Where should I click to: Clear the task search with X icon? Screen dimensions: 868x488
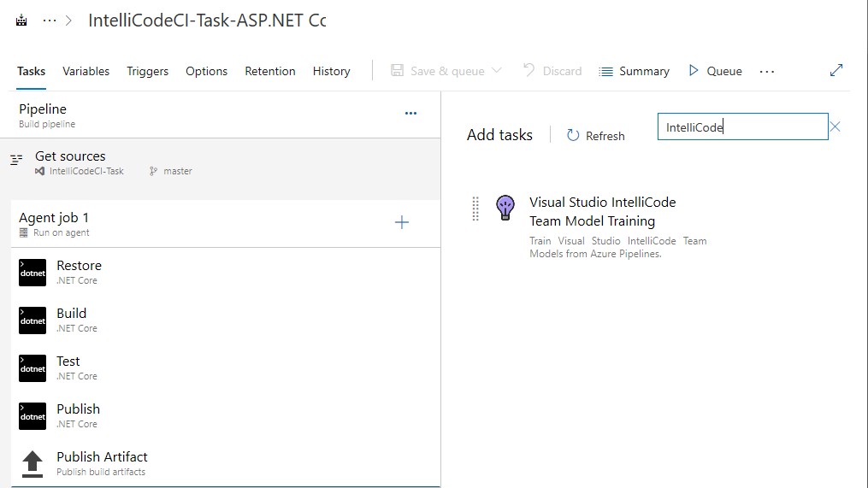[x=836, y=126]
